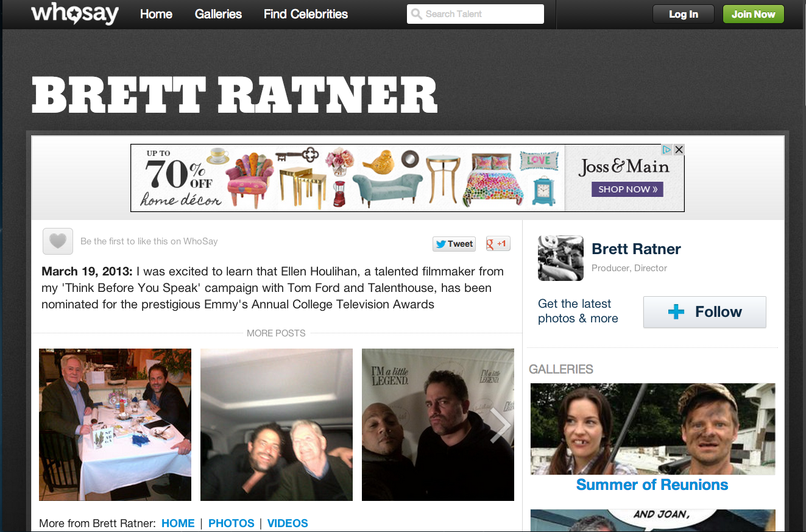Click the VIDEOS link
The width and height of the screenshot is (806, 532).
point(288,523)
